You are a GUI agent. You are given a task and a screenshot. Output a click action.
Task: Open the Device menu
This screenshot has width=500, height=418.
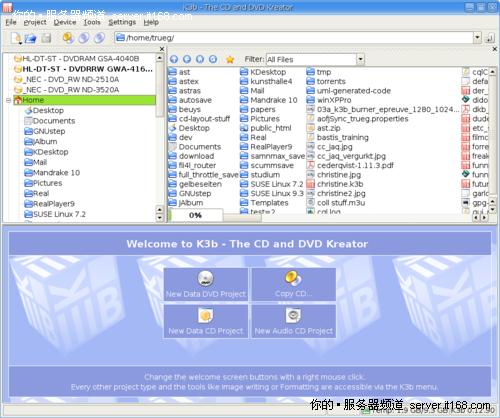(65, 22)
